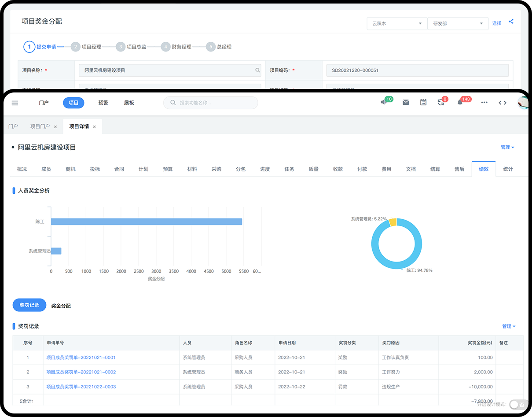Viewport: 532px width, 417px height.
Task: Click the 陈工 bar in chart
Action: click(x=146, y=221)
